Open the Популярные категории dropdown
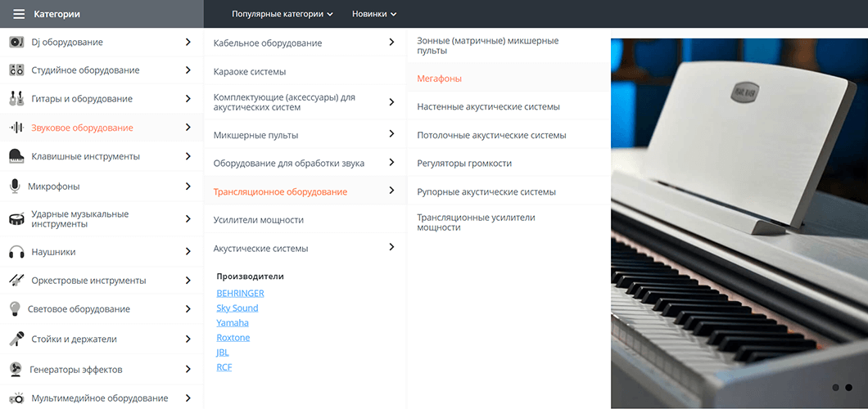This screenshot has height=409, width=868. pos(282,14)
